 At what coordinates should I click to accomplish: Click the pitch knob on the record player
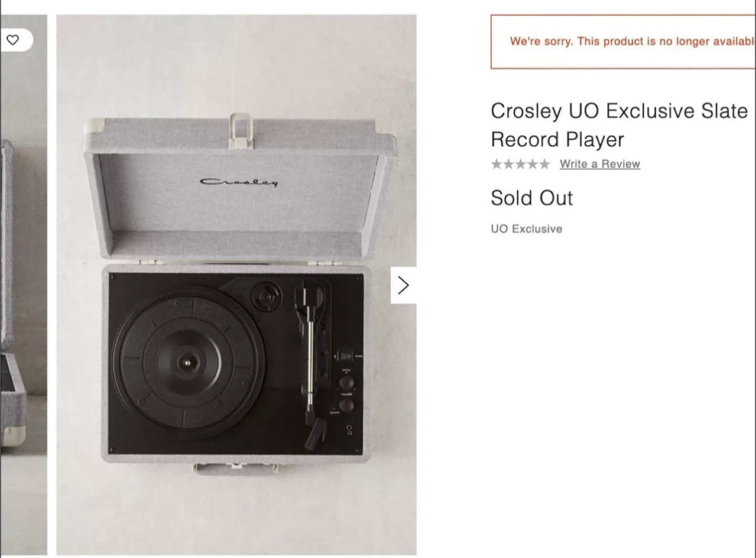click(x=346, y=382)
